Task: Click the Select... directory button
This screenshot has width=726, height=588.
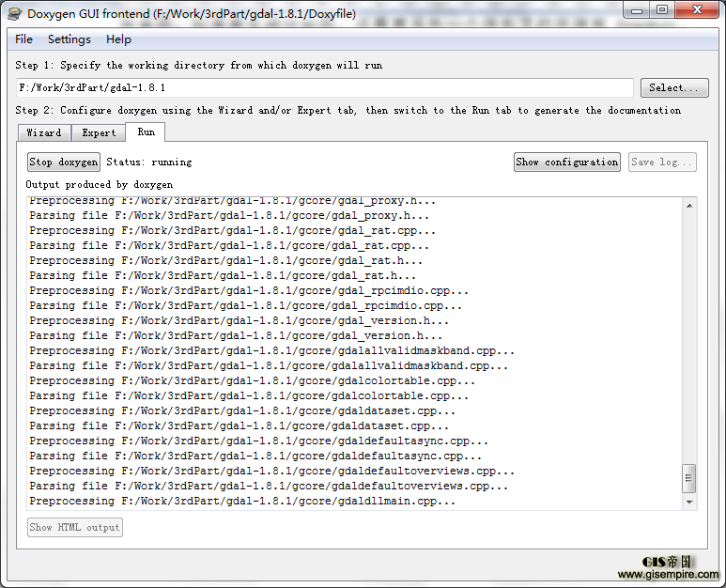Action: [674, 88]
